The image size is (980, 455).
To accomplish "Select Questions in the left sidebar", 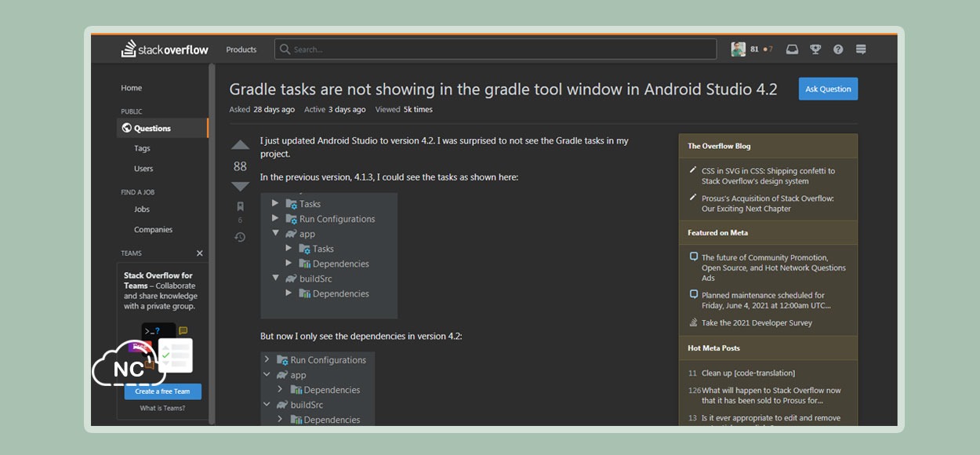I will click(162, 128).
